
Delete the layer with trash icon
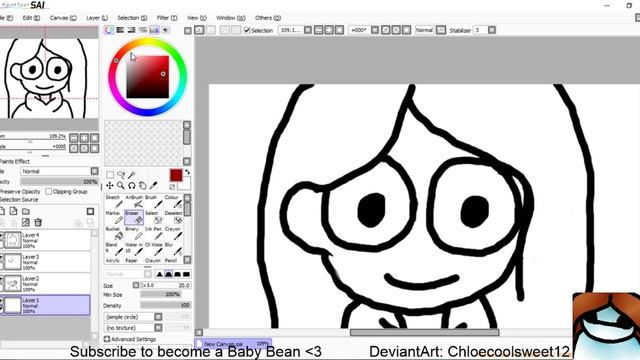(38, 222)
